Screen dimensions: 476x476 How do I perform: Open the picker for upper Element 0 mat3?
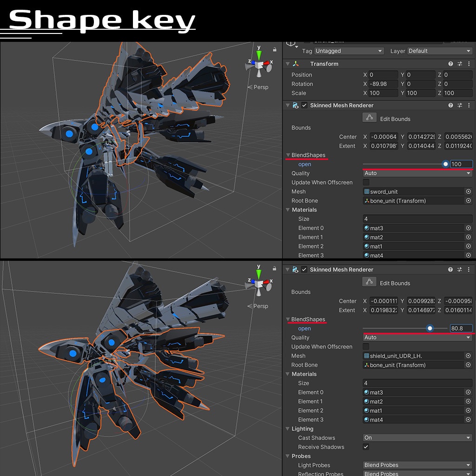pyautogui.click(x=469, y=228)
